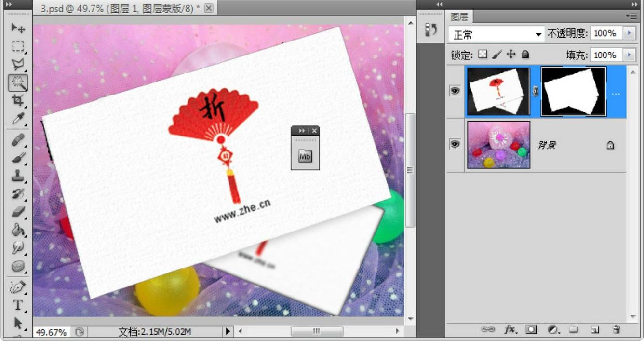Toggle visibility of the 背景 layer

[x=455, y=144]
